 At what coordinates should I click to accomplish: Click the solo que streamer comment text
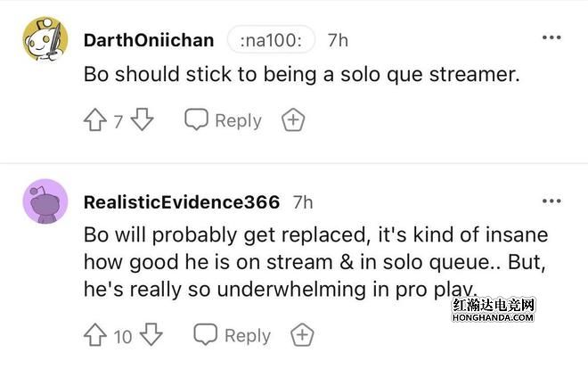pyautogui.click(x=301, y=76)
